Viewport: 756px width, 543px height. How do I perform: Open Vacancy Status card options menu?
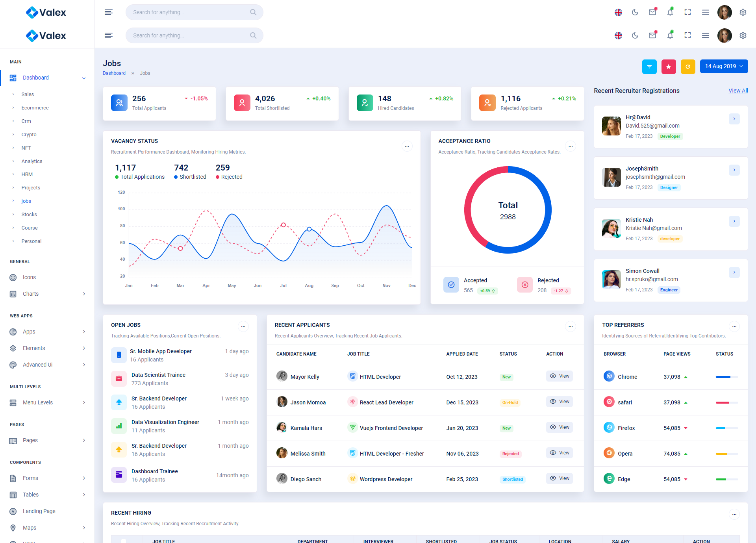(407, 146)
